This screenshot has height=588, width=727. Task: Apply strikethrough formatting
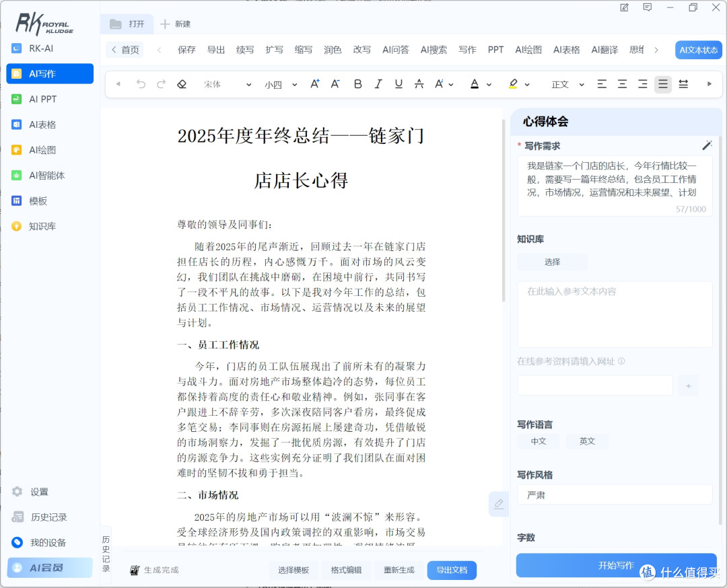[x=419, y=84]
